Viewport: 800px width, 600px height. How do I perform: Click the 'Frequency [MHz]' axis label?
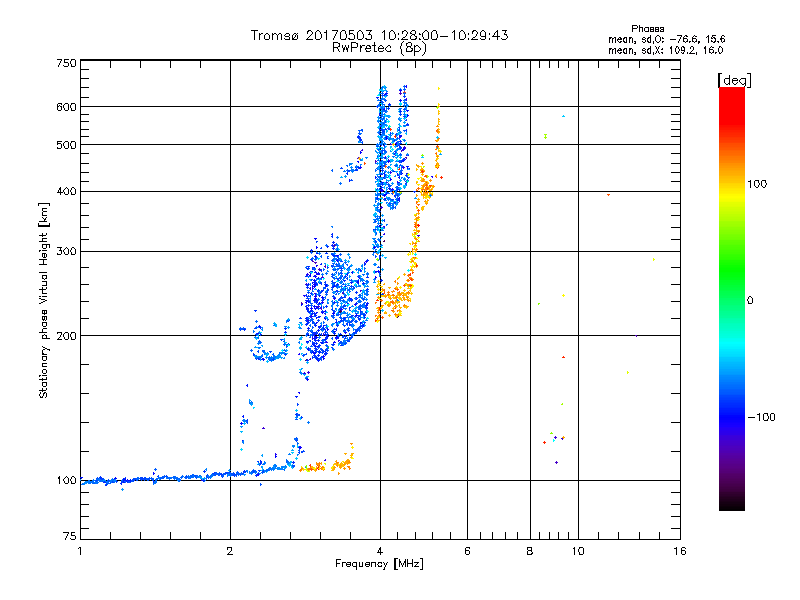(379, 564)
